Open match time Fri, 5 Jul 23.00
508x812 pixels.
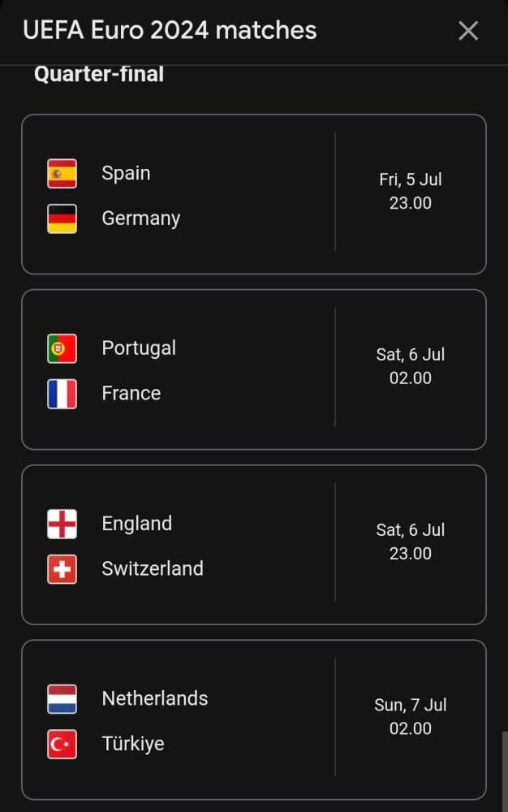tap(411, 192)
